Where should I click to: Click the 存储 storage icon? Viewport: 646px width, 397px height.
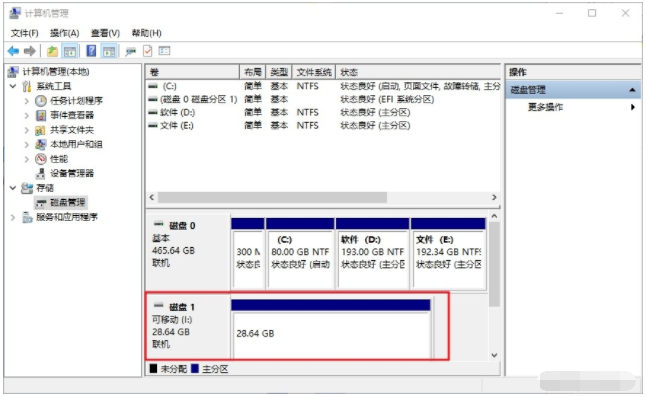(27, 188)
